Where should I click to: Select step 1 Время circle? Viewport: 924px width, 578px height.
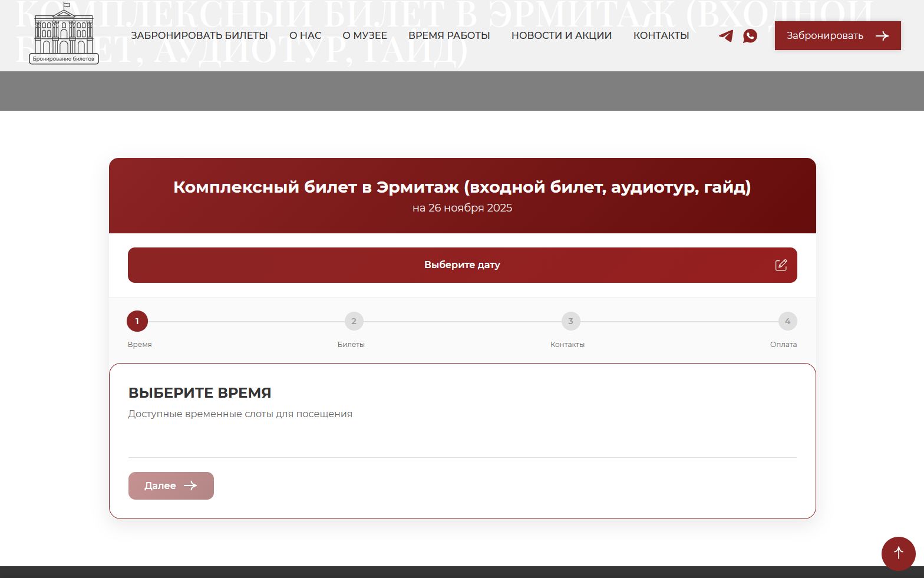(x=137, y=321)
